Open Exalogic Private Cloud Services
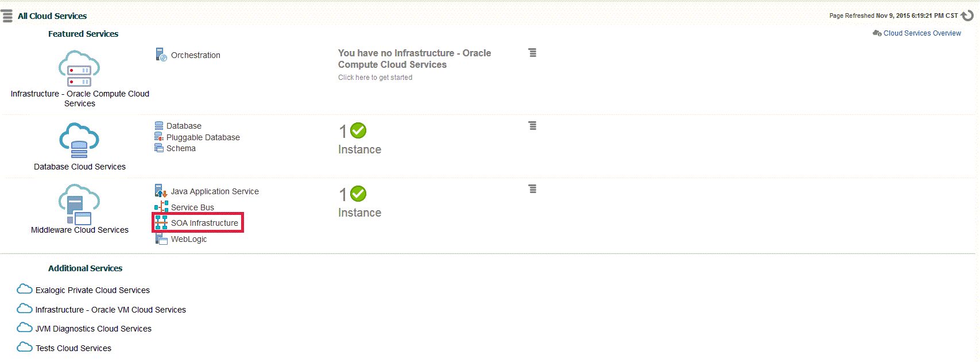 92,290
